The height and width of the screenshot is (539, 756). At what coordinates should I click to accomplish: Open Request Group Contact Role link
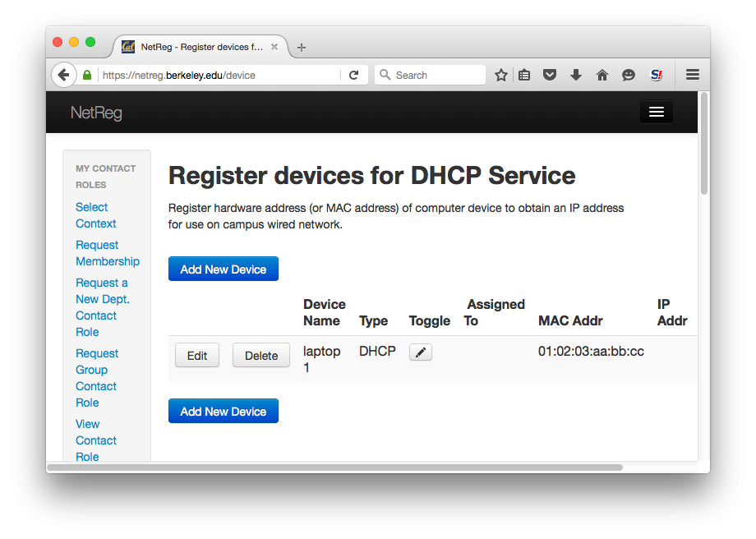point(97,378)
